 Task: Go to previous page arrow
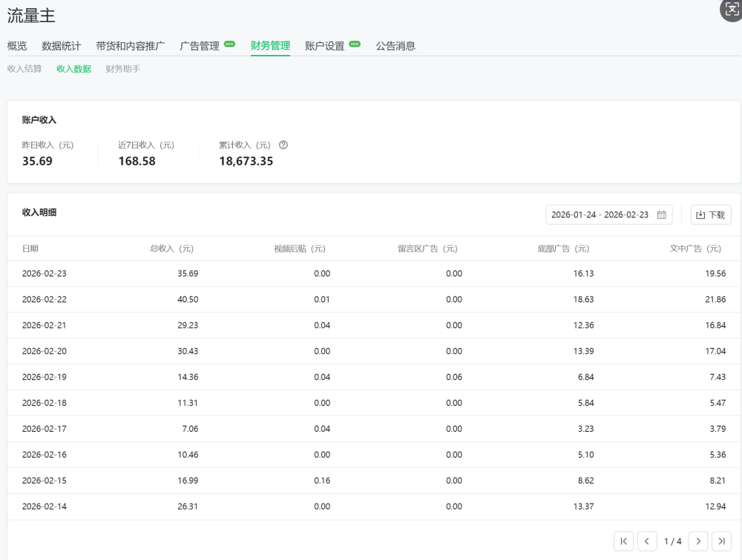pos(647,541)
